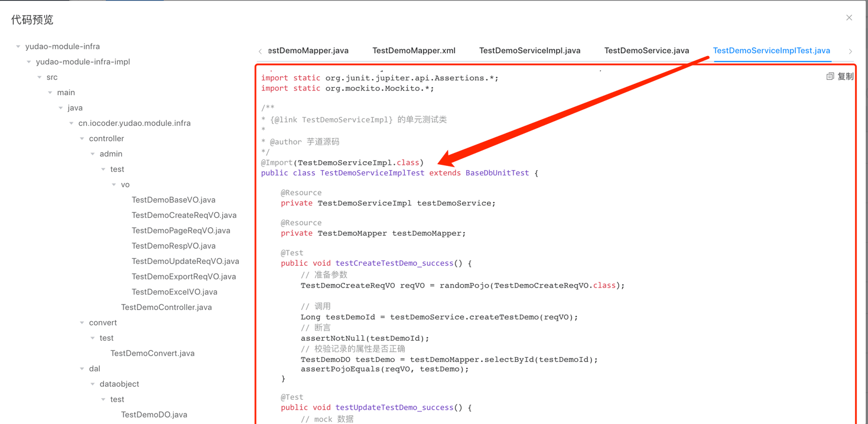Collapse the convert folder node
The width and height of the screenshot is (868, 424).
tap(82, 323)
